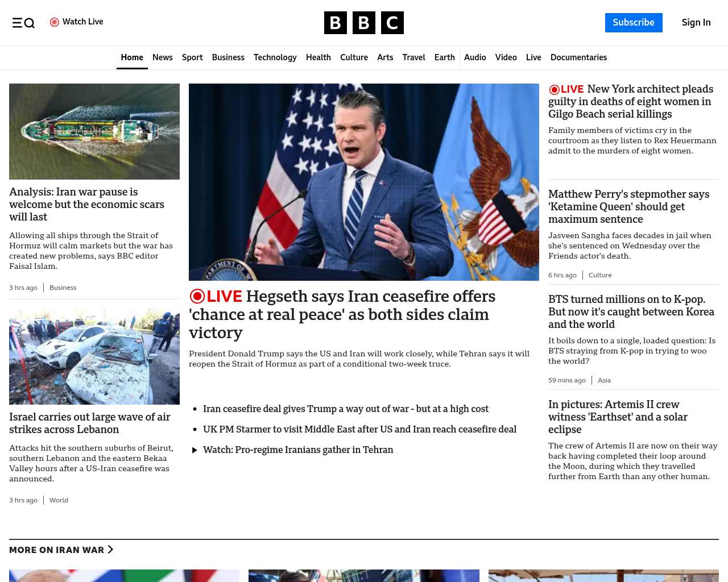Click the Watch Live red dot icon

coord(55,22)
